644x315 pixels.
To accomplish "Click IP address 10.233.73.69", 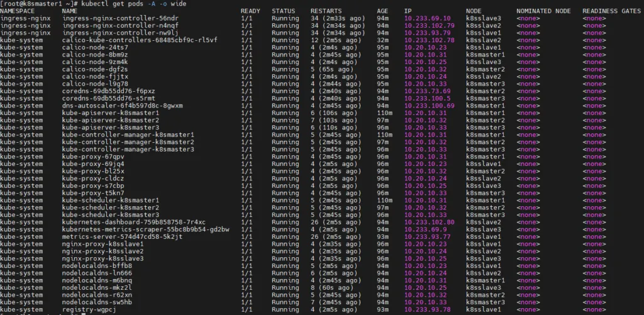I will tap(427, 91).
